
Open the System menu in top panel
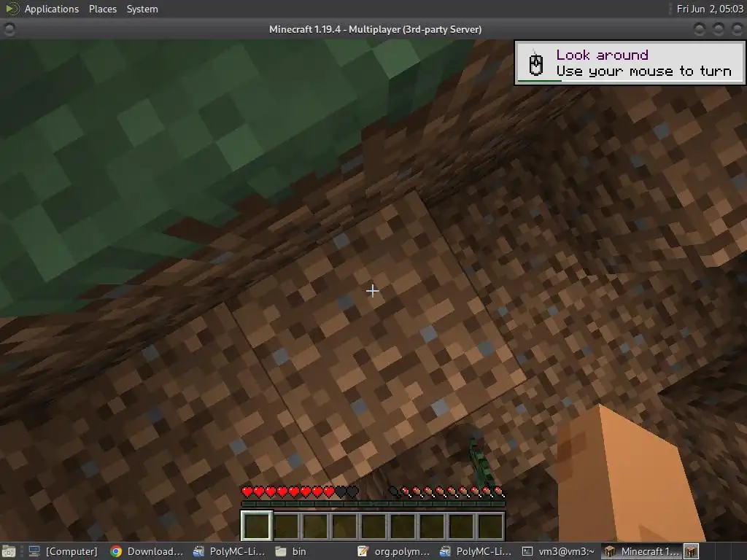(x=142, y=9)
